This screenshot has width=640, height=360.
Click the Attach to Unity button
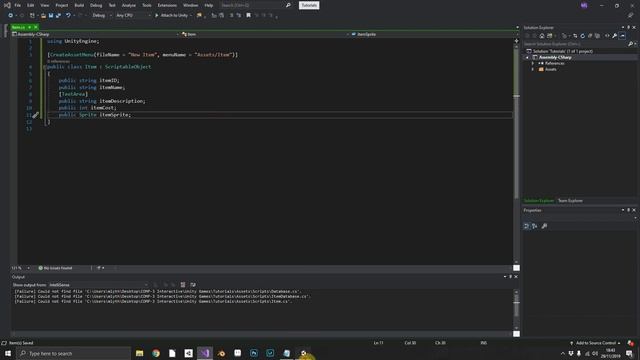[172, 16]
